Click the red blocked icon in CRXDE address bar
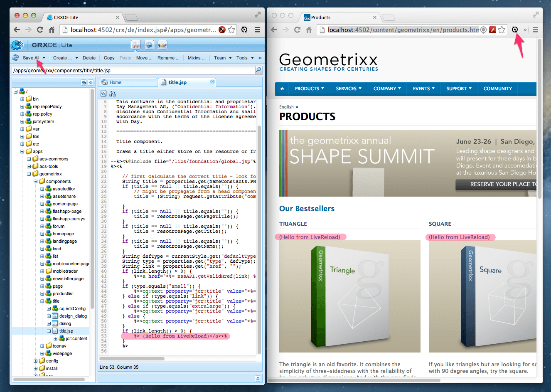 click(222, 30)
